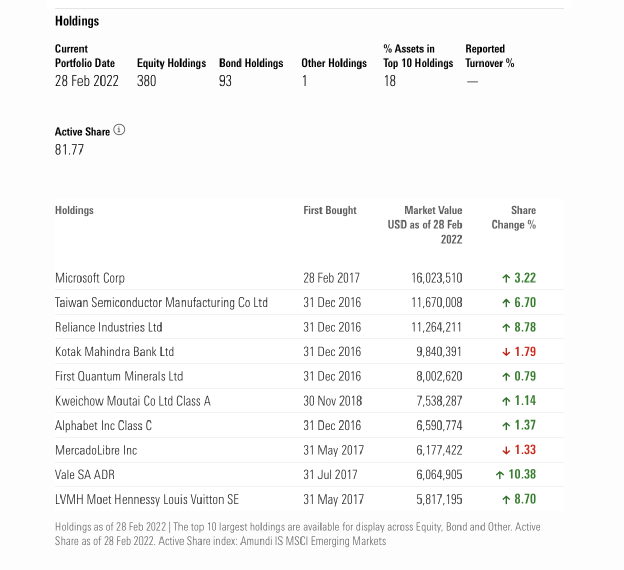Open LVMH Moet Hennessy Louis Vuitton SE
This screenshot has height=570, width=624.
tap(147, 500)
